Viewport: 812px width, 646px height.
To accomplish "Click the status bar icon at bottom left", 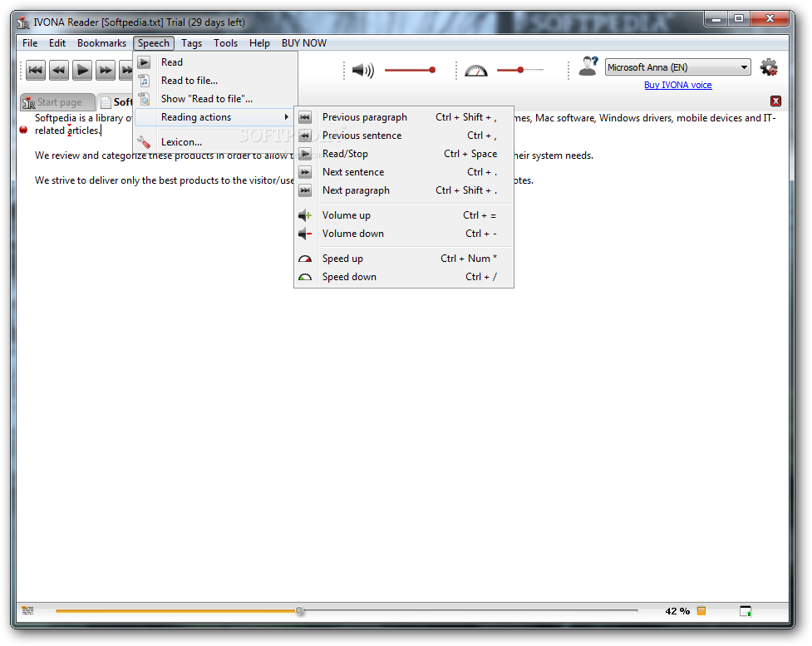I will click(28, 611).
